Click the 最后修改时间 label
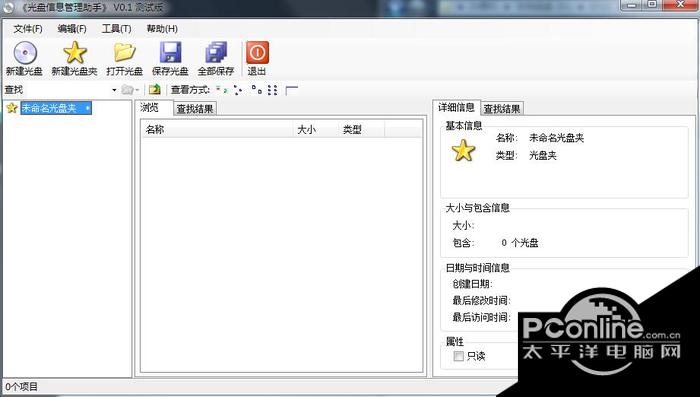The height and width of the screenshot is (397, 700). 481,301
